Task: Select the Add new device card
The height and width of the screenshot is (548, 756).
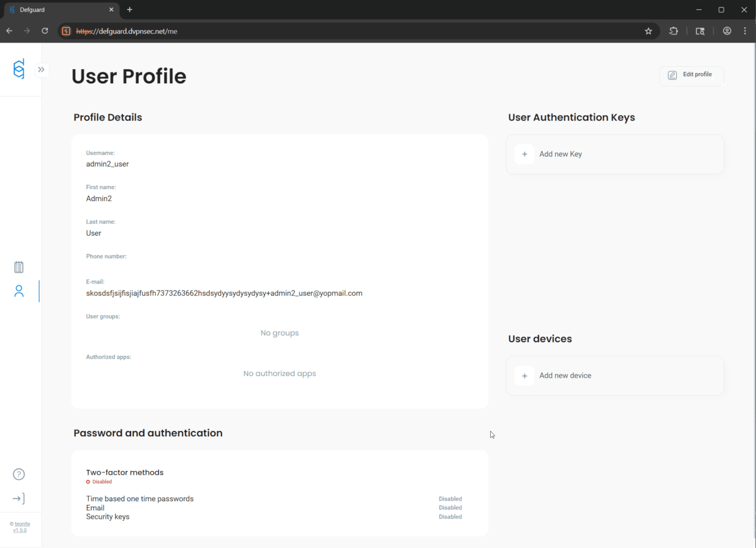Action: [x=614, y=375]
